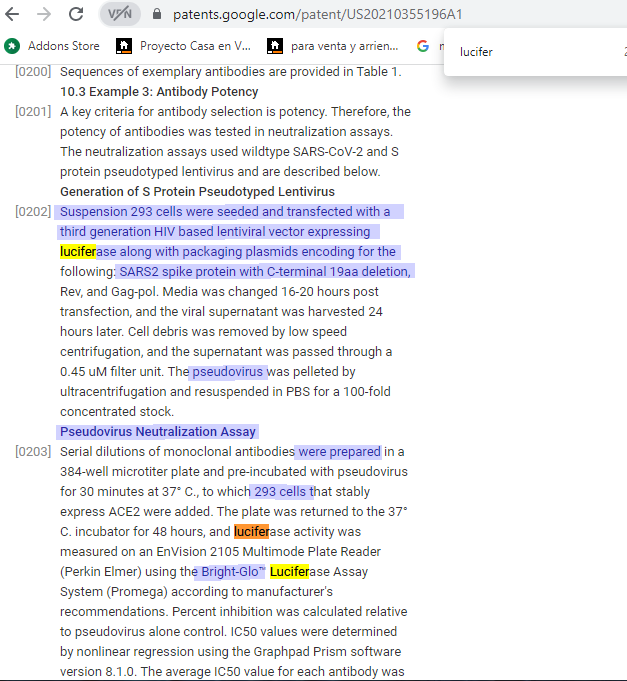Viewport: 627px width, 681px height.
Task: Click the Addons Store green star icon
Action: click(x=12, y=46)
